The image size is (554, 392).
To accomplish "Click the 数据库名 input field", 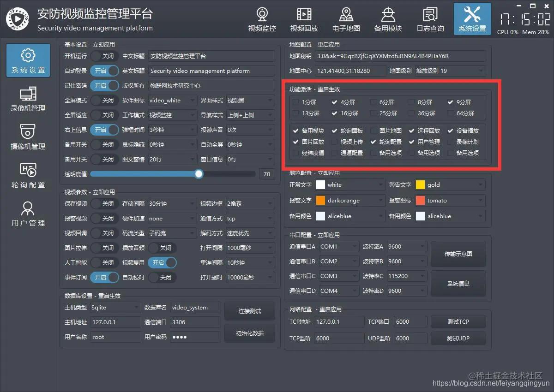I will pyautogui.click(x=195, y=307).
